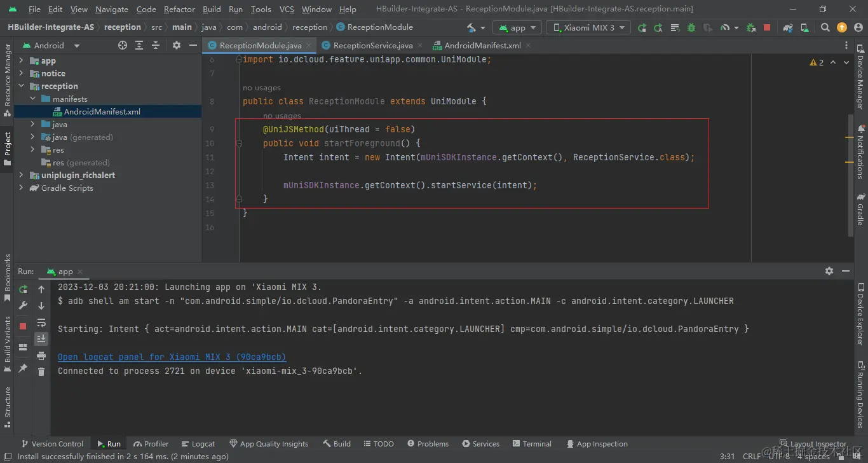The image size is (868, 463).
Task: Toggle Bookmarks sidebar button
Action: click(x=7, y=278)
